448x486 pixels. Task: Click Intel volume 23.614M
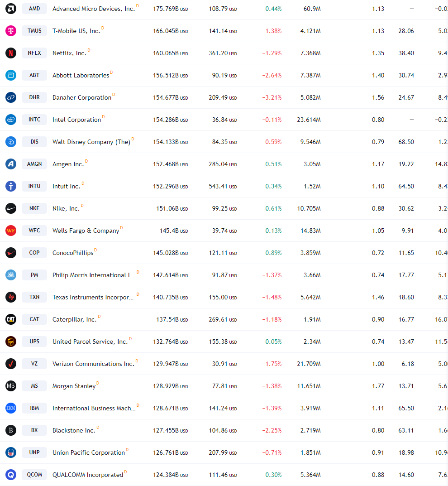click(309, 120)
